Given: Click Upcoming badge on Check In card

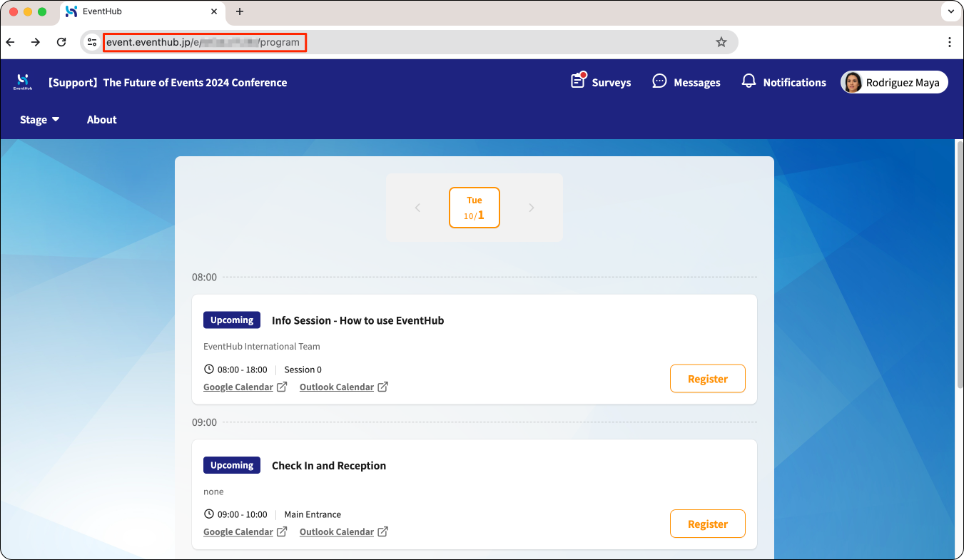Looking at the screenshot, I should [x=232, y=465].
